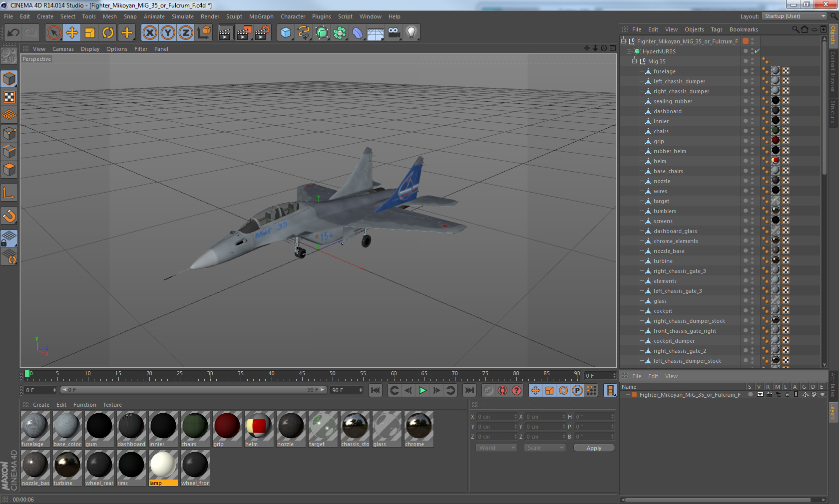
Task: Open Material Manager Function menu
Action: (85, 405)
